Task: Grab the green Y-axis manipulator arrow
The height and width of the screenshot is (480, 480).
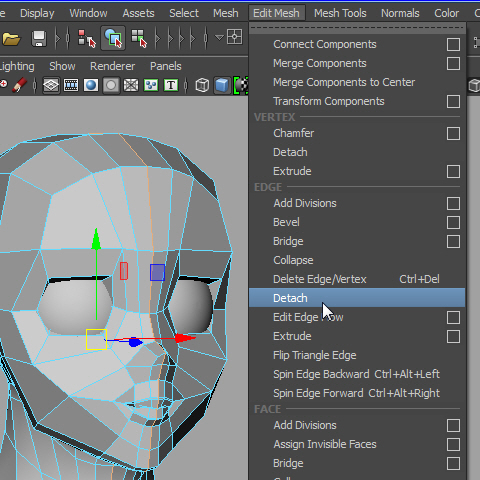Action: point(96,239)
